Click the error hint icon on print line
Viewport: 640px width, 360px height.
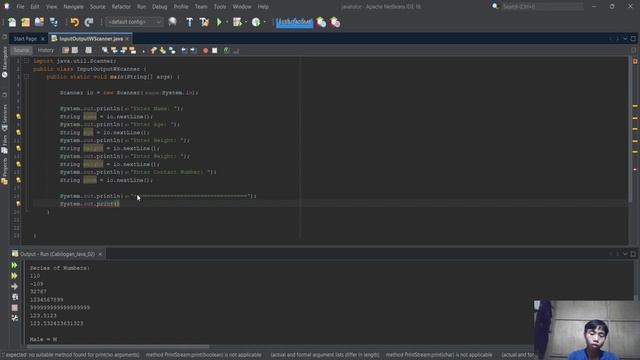point(18,204)
